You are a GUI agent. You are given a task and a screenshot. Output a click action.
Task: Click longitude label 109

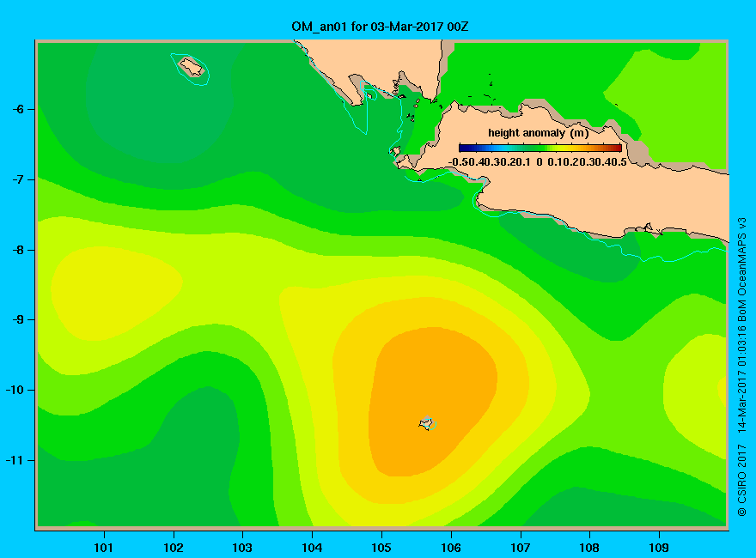coord(659,548)
